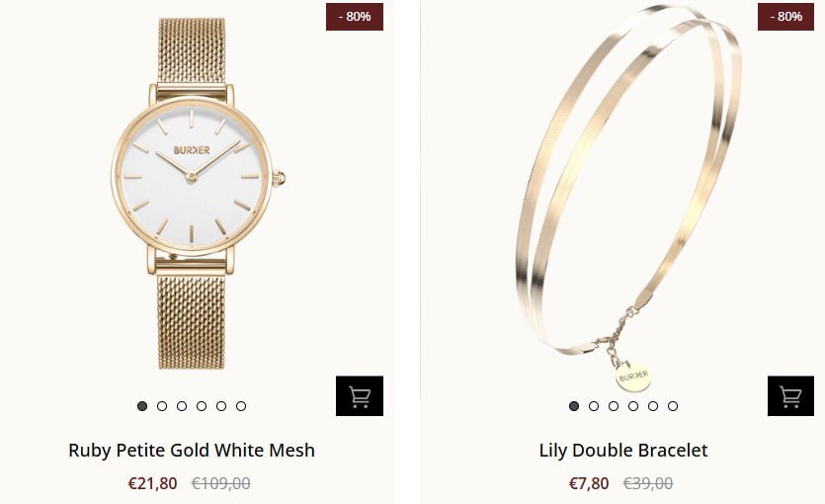Click the -80% badge on the watch
825x504 pixels.
coord(355,17)
